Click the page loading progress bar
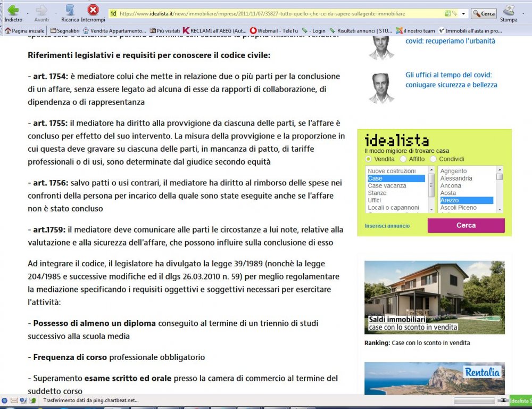Viewport: 532px width, 409px height. (x=474, y=401)
